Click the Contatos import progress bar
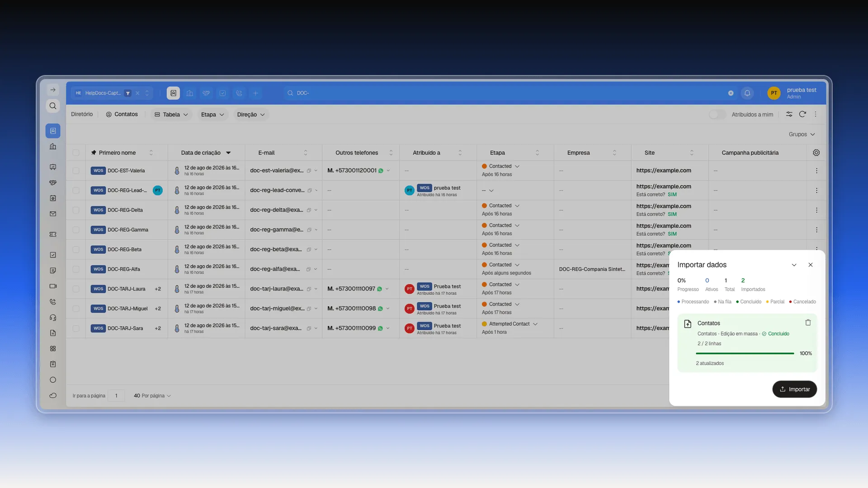 (x=745, y=353)
